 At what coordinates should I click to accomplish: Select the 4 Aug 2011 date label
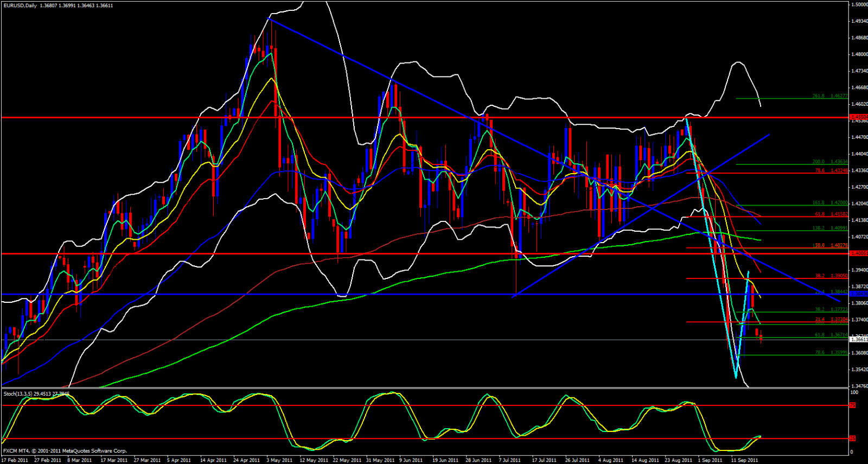coord(610,460)
